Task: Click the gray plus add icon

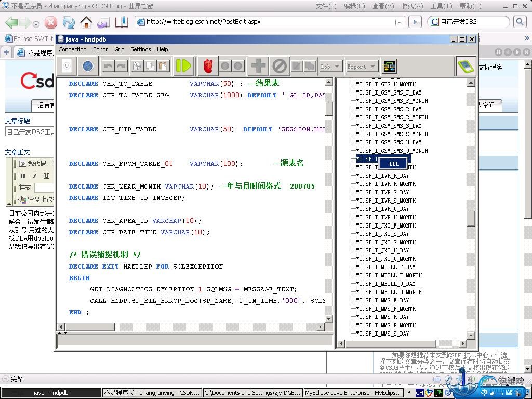Action: point(258,66)
